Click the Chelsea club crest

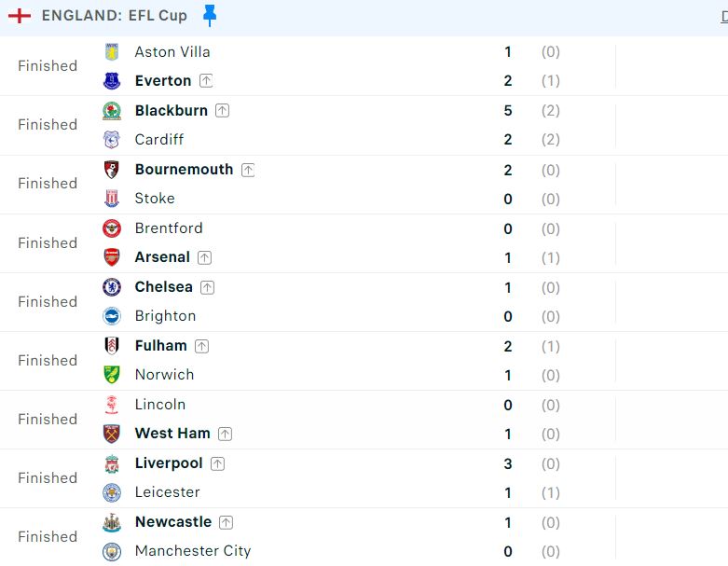112,287
